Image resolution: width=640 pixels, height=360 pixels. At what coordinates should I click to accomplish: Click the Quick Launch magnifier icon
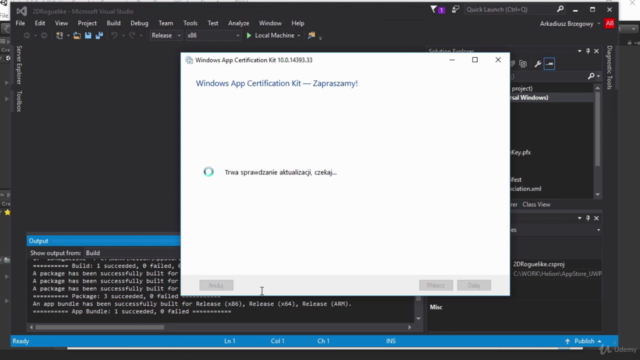click(560, 9)
